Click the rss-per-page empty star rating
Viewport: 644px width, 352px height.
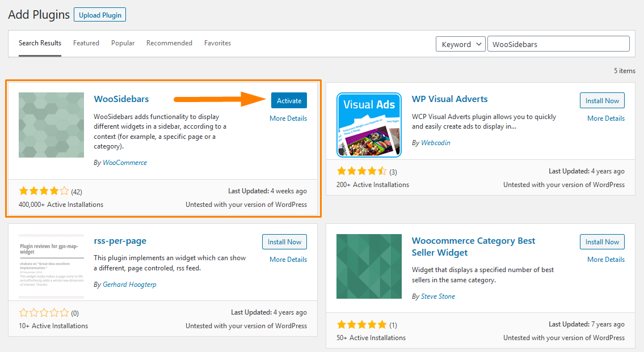point(44,313)
